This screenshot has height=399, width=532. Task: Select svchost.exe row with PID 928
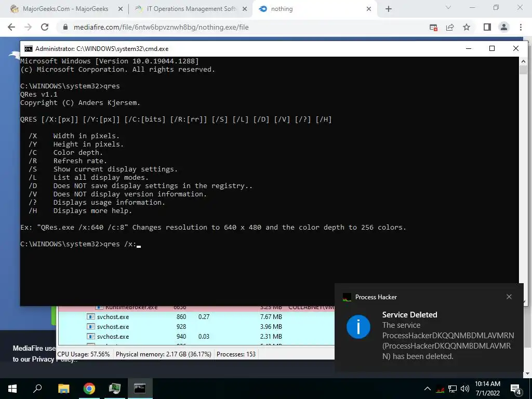196,326
